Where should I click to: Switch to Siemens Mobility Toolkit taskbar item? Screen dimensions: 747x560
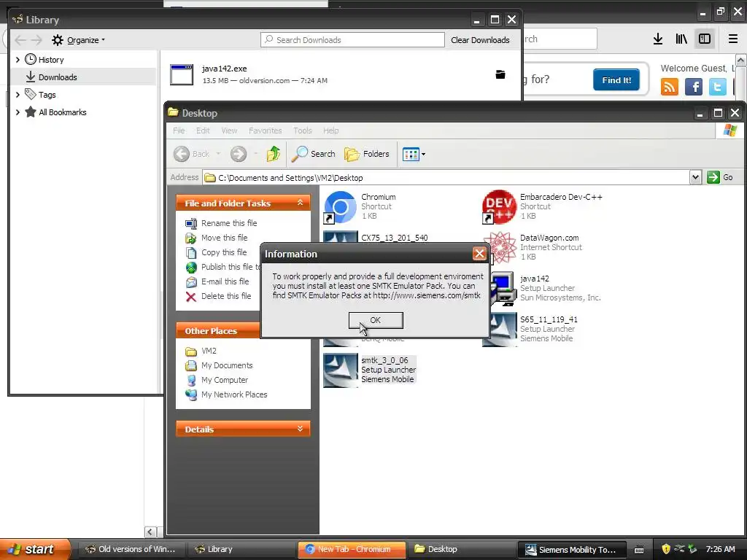pos(573,550)
